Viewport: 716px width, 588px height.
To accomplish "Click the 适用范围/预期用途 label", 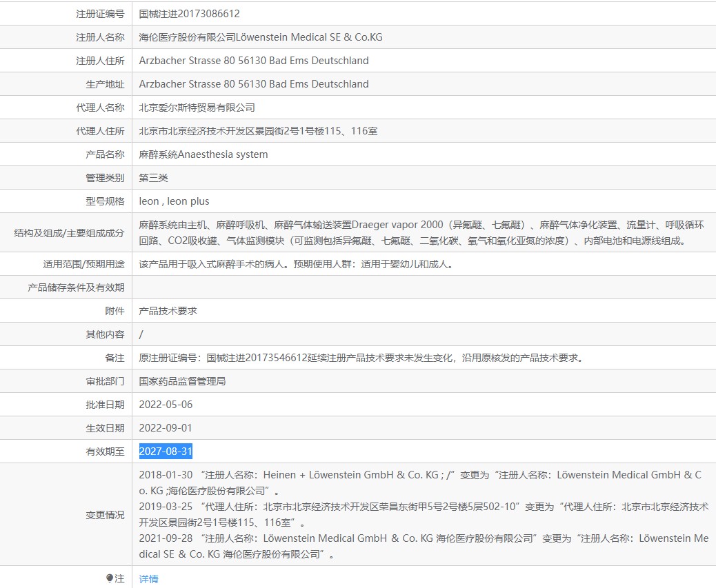I will [83, 264].
